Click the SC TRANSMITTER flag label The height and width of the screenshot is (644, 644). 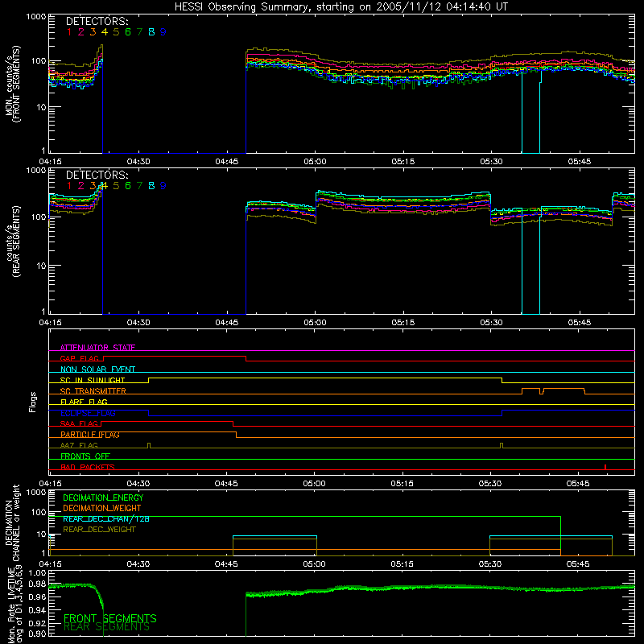(x=93, y=391)
